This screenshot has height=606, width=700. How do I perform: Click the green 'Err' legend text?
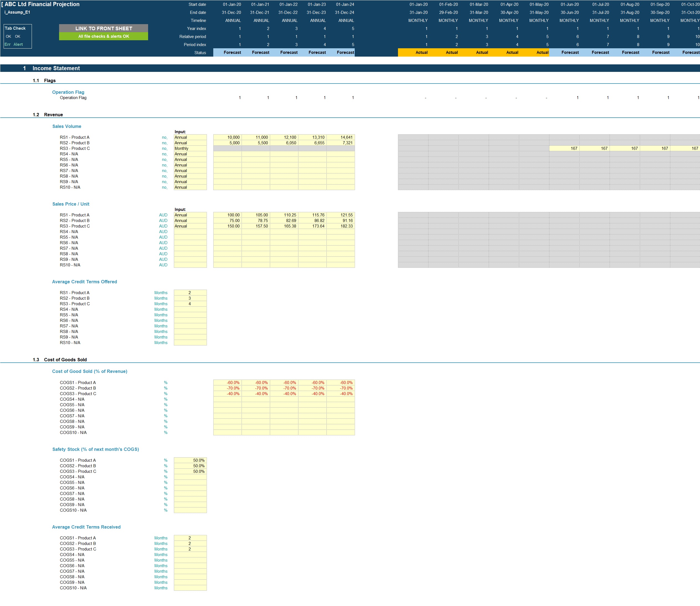pos(7,44)
